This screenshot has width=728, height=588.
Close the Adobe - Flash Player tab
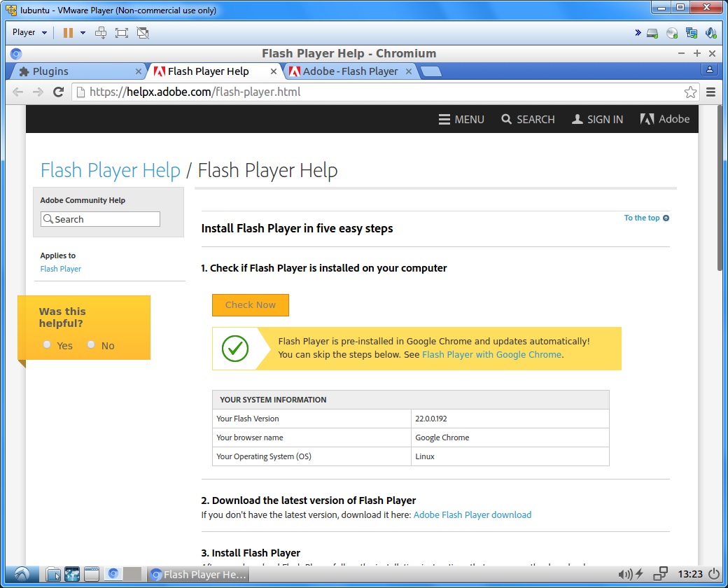409,71
